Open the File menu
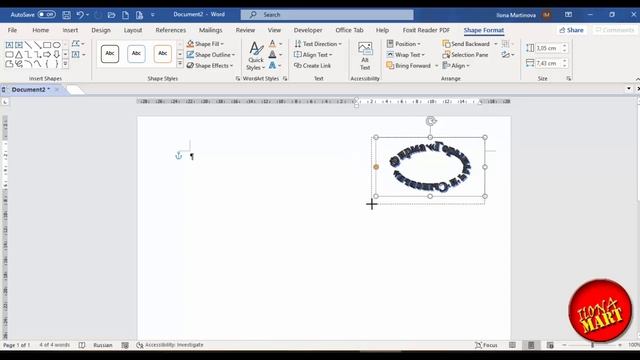 12,30
